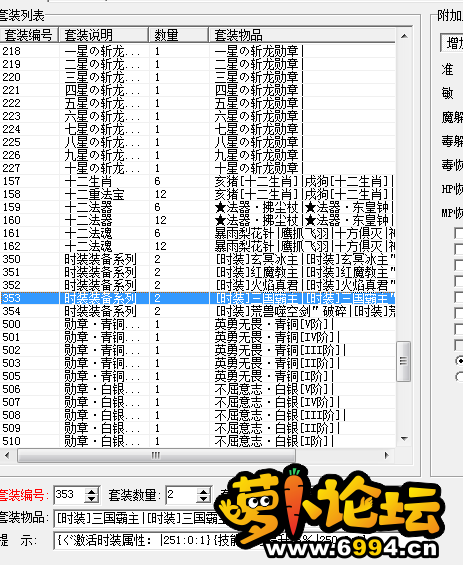Image resolution: width=463 pixels, height=565 pixels.
Task: Click the 套装编号 field showing 353
Action: click(x=70, y=495)
